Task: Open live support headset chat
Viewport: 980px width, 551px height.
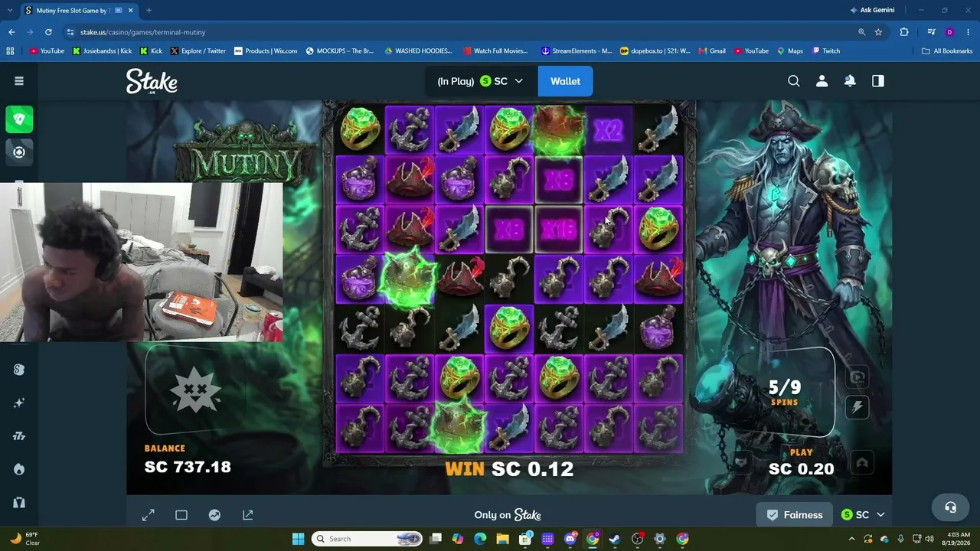Action: 950,507
